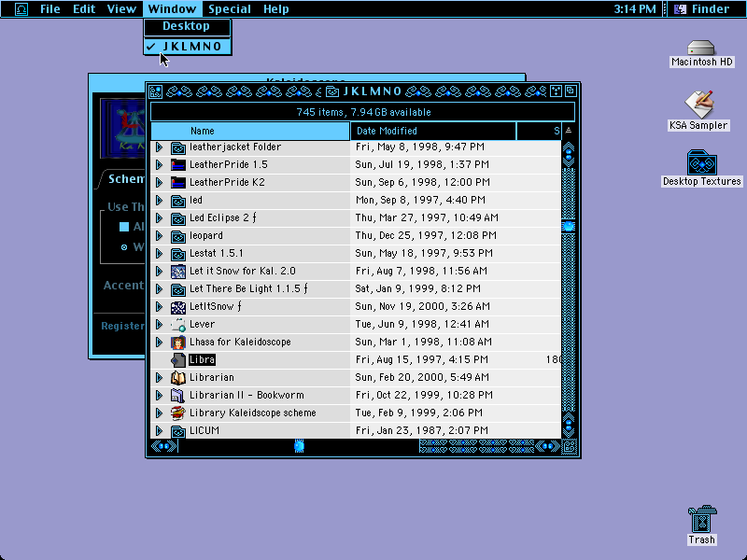Image resolution: width=747 pixels, height=560 pixels.
Task: Open the View menu
Action: pyautogui.click(x=121, y=9)
